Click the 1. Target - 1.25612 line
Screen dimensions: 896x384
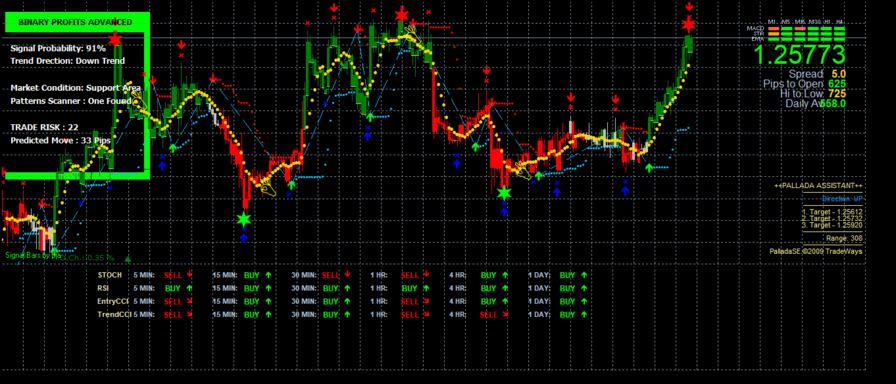832,211
